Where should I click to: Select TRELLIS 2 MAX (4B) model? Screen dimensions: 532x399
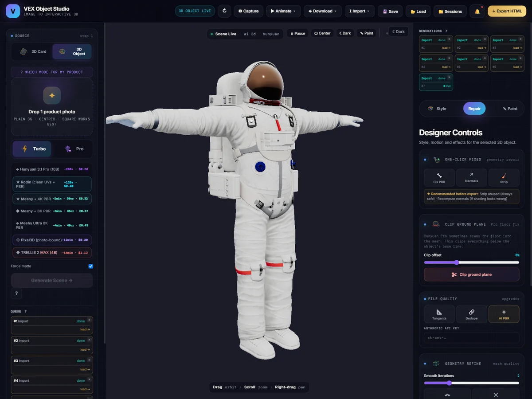point(52,252)
